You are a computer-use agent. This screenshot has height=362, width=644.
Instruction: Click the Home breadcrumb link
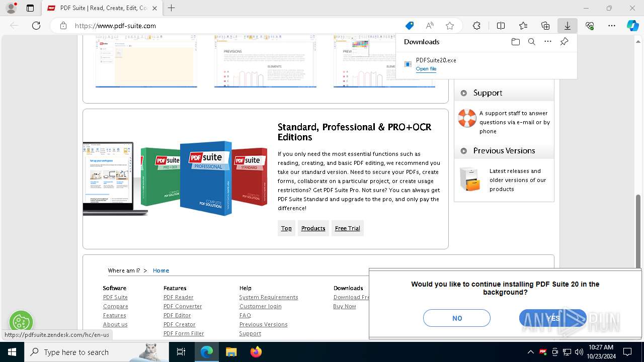(x=161, y=270)
